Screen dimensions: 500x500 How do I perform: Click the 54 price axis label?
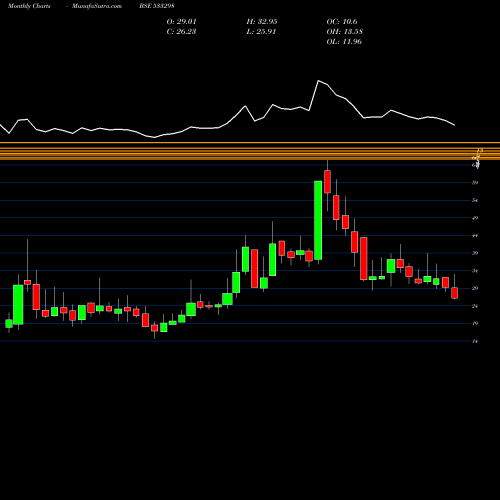tap(475, 200)
